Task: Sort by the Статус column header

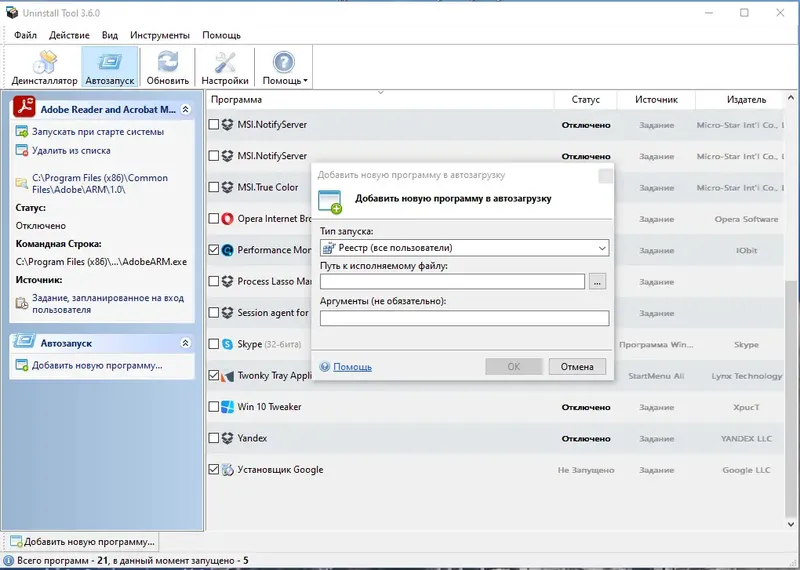Action: 586,100
